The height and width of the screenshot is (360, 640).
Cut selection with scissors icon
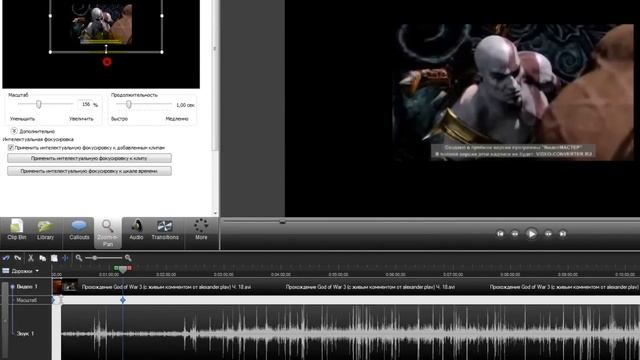click(x=31, y=258)
